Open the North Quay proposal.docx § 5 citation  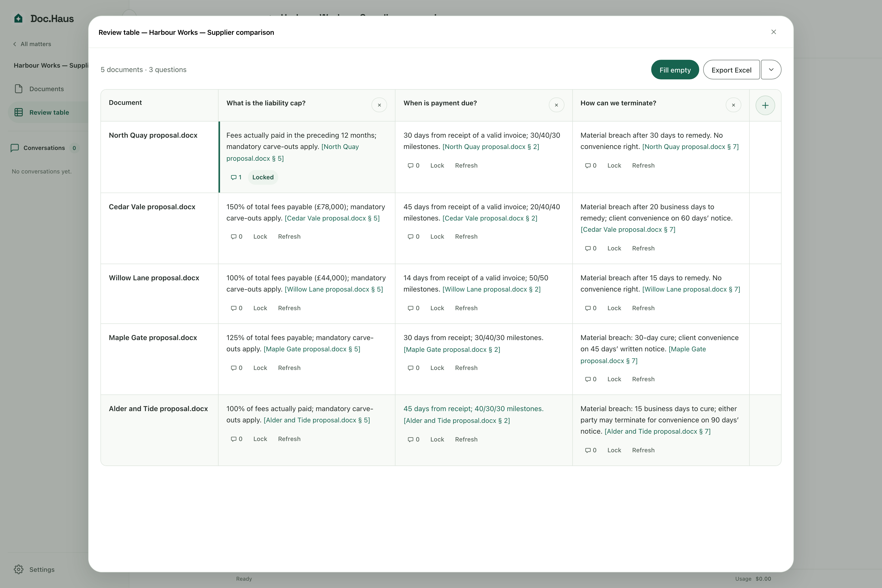tap(293, 153)
